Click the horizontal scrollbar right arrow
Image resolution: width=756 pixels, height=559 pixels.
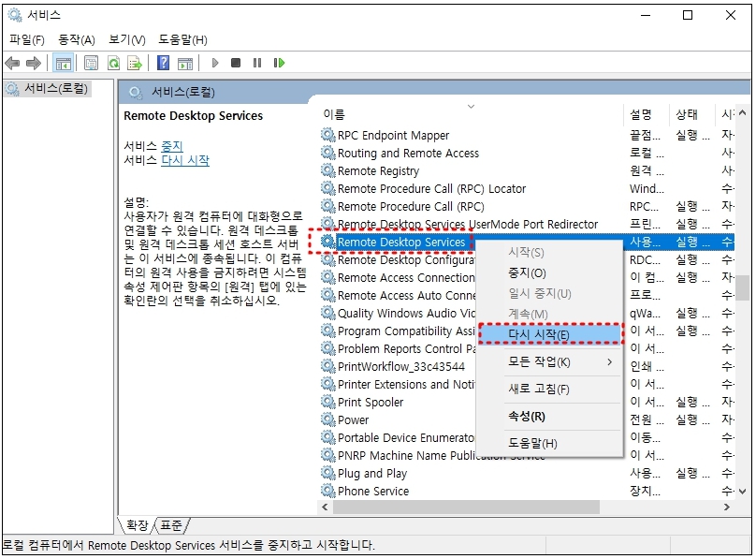pyautogui.click(x=727, y=507)
